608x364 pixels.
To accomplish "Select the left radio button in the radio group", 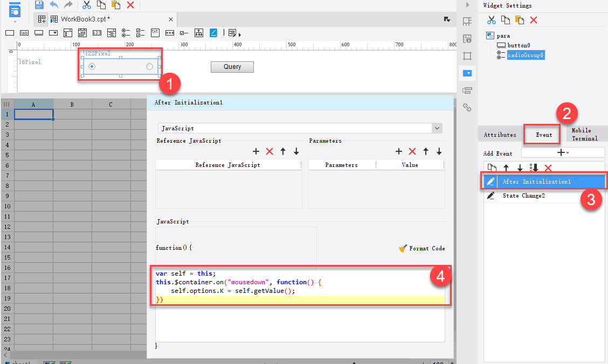I will (92, 66).
